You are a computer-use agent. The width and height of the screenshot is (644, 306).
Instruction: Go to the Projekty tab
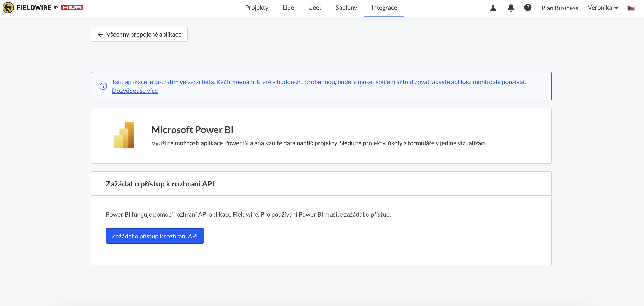click(x=257, y=8)
